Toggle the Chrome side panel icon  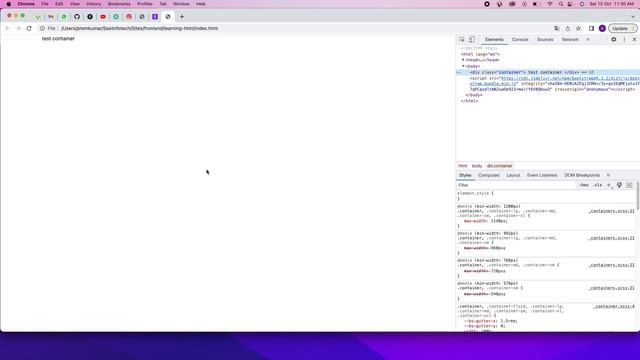pyautogui.click(x=591, y=29)
